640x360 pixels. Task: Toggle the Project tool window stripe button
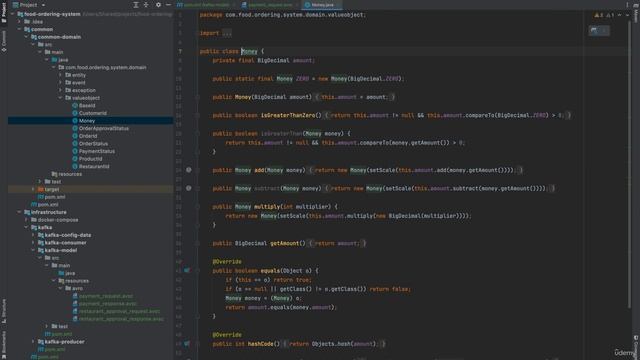pyautogui.click(x=4, y=13)
